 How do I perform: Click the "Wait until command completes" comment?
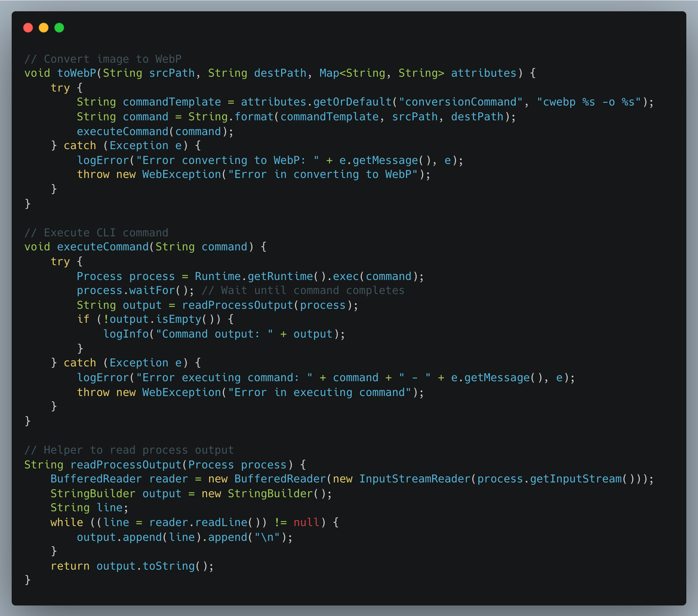pyautogui.click(x=303, y=290)
